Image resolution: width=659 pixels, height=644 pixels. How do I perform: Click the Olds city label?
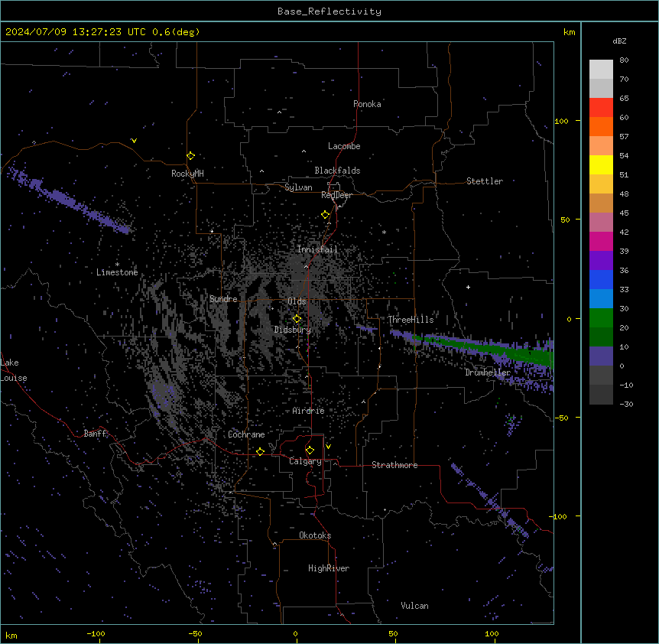(297, 301)
